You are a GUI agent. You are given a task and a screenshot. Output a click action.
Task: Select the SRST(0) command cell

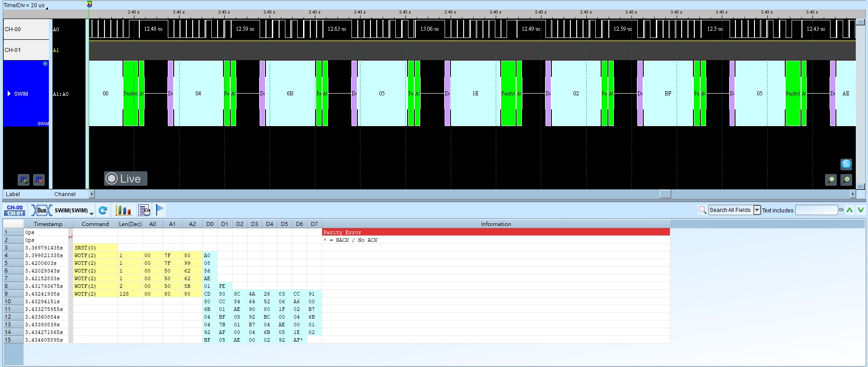pyautogui.click(x=95, y=247)
